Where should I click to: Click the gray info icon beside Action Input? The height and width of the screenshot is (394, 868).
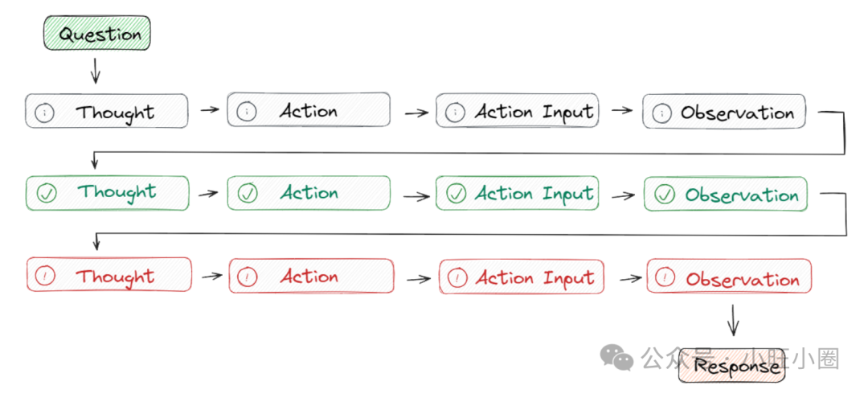click(456, 113)
